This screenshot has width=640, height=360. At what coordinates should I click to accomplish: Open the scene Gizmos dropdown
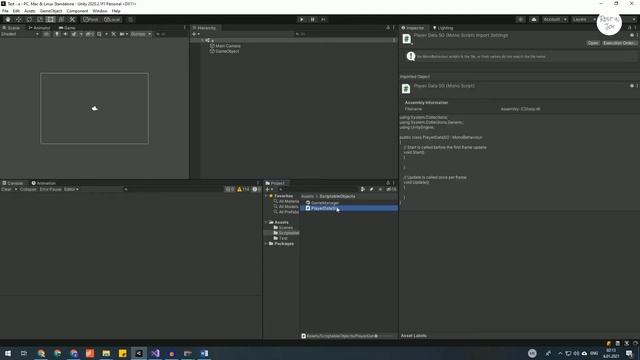click(141, 34)
